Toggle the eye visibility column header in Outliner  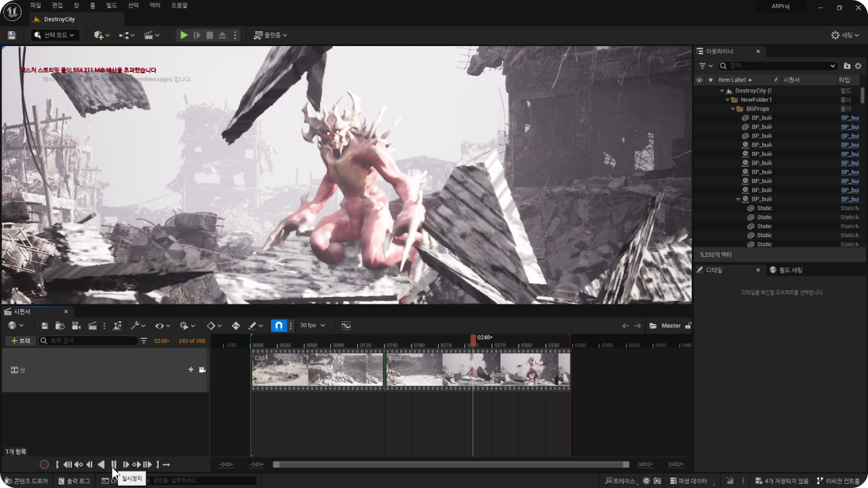click(x=699, y=80)
